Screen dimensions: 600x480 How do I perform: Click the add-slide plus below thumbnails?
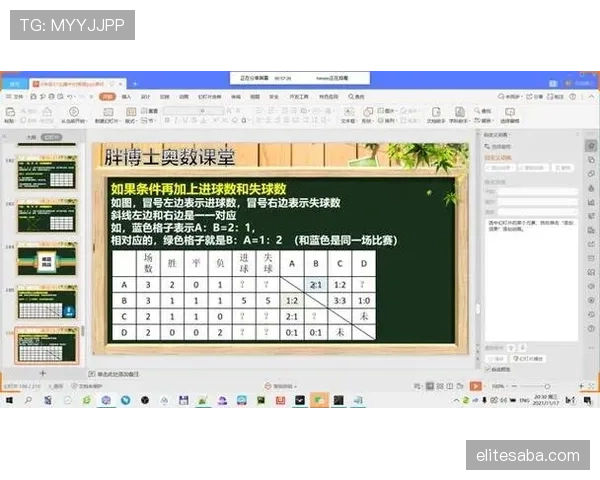coord(43,373)
